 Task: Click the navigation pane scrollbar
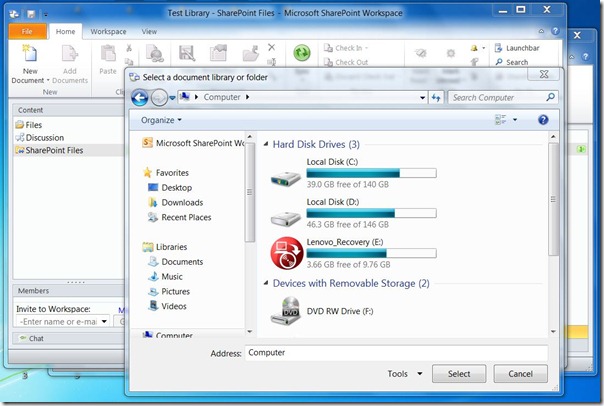pyautogui.click(x=250, y=192)
